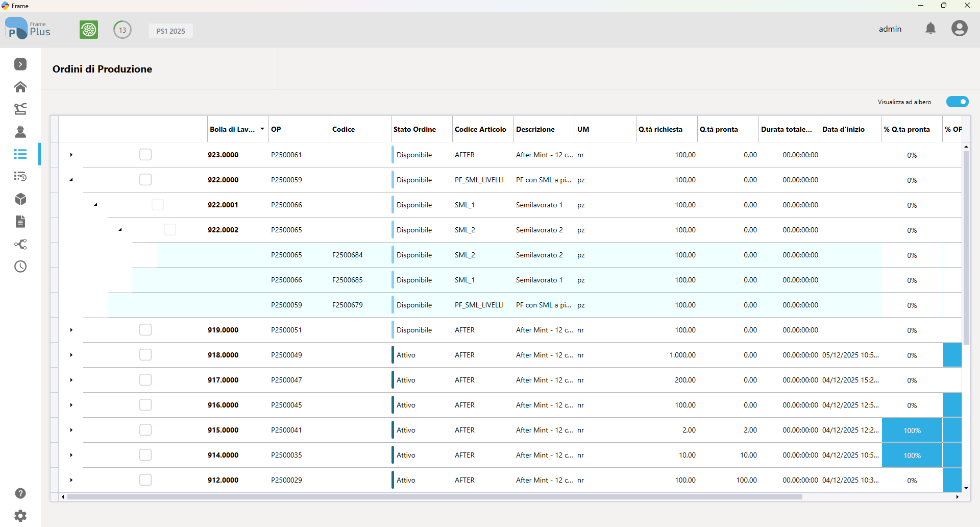Expand the sidebar with the arrow icon

pyautogui.click(x=20, y=64)
